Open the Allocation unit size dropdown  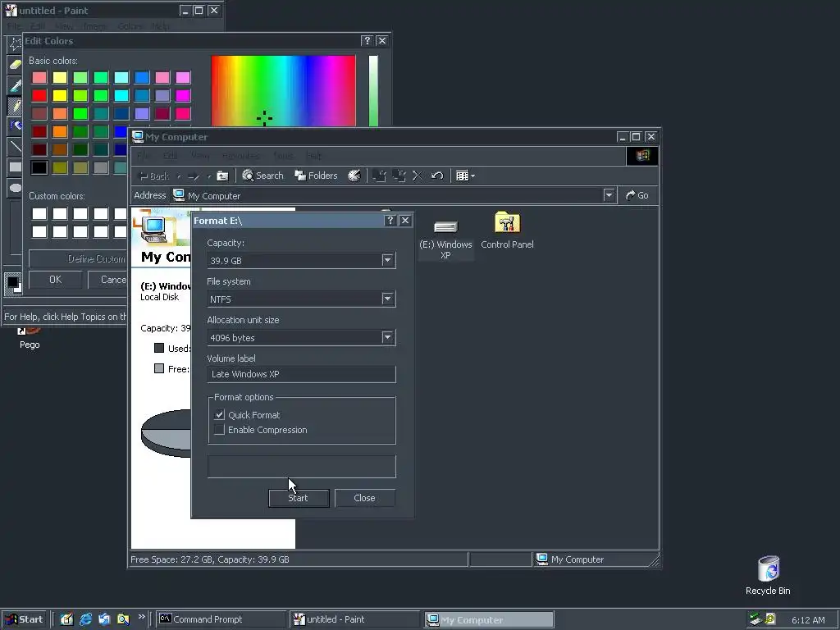388,337
